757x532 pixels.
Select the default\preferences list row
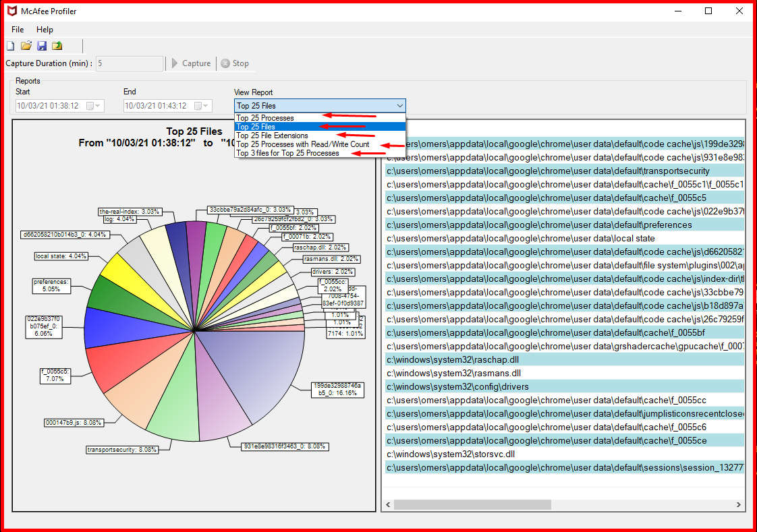564,225
